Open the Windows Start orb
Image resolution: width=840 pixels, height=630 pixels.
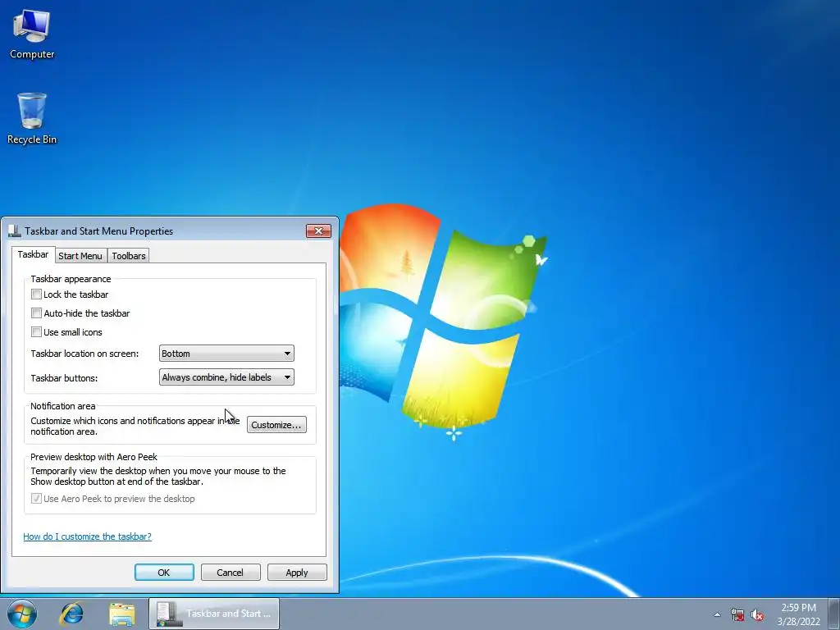tap(22, 614)
